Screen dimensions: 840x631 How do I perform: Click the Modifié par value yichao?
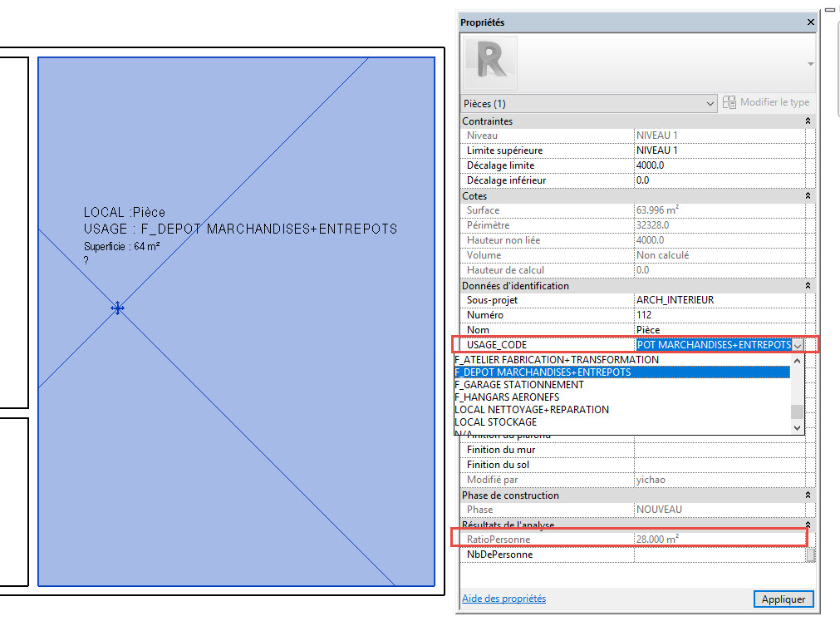(x=720, y=480)
